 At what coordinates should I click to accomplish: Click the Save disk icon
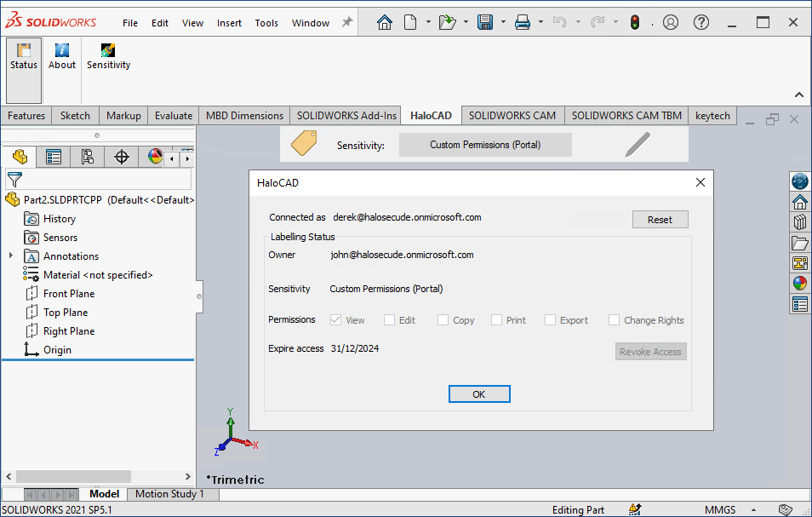click(x=485, y=22)
